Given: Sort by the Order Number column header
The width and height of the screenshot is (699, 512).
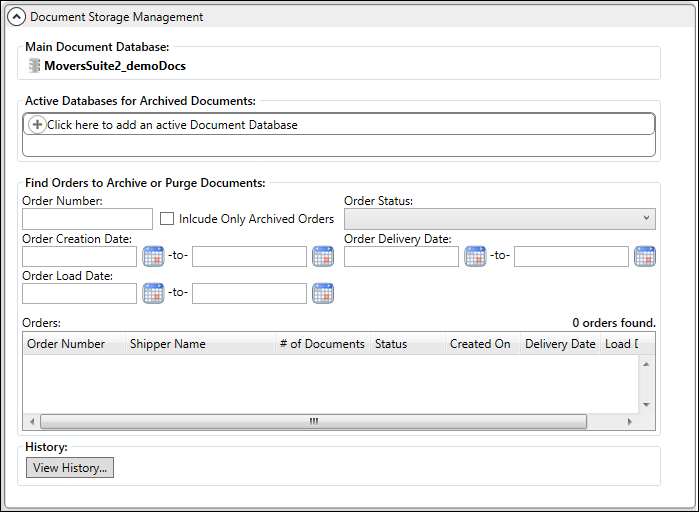Looking at the screenshot, I should [74, 344].
